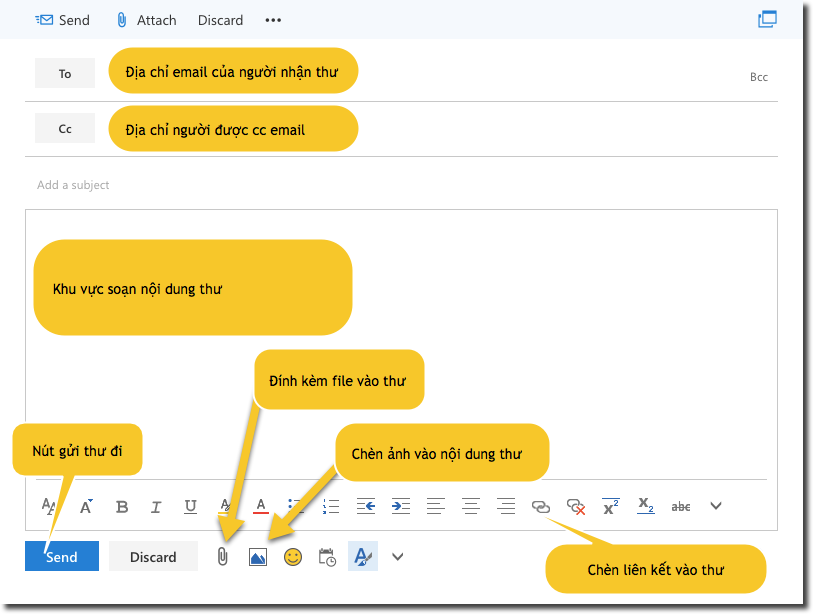Pop out the message into a new window
The image size is (813, 614).
(x=767, y=19)
